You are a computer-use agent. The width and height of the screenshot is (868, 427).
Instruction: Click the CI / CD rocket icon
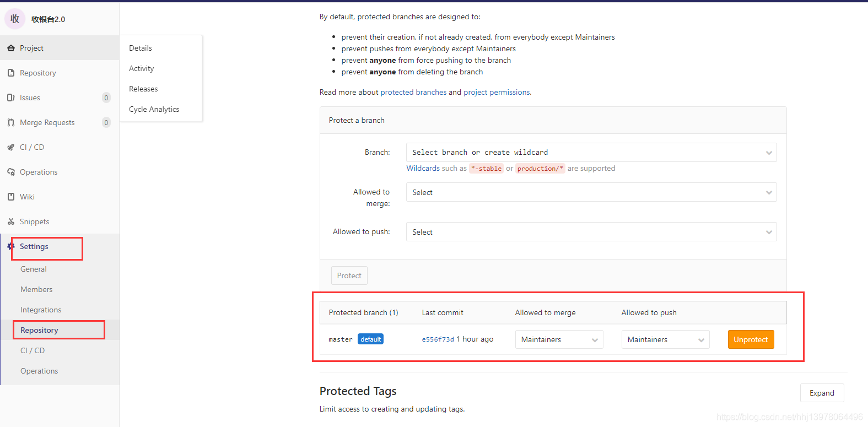click(x=11, y=148)
